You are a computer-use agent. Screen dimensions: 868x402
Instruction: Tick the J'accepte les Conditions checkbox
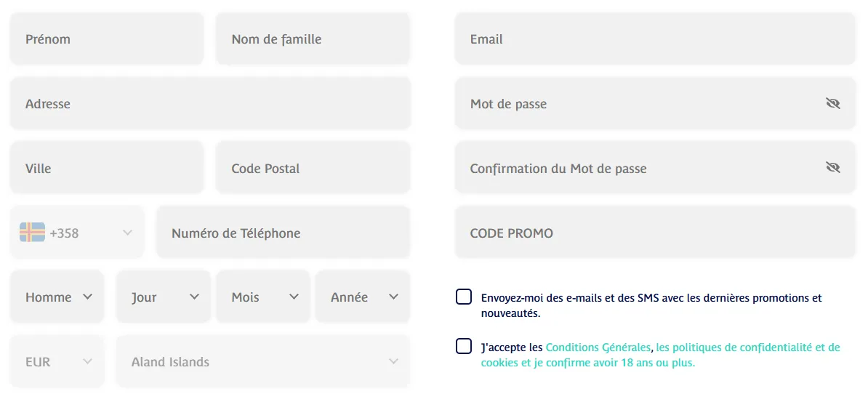click(x=464, y=346)
